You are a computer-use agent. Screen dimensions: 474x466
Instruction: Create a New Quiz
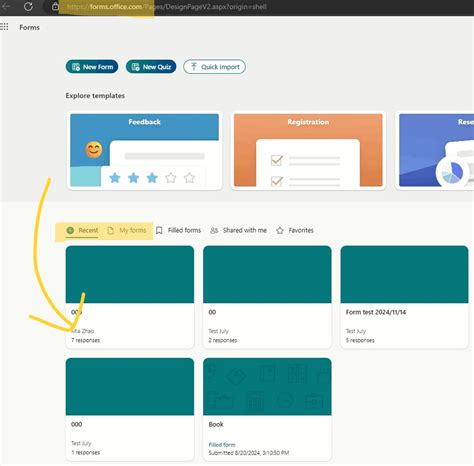(151, 67)
